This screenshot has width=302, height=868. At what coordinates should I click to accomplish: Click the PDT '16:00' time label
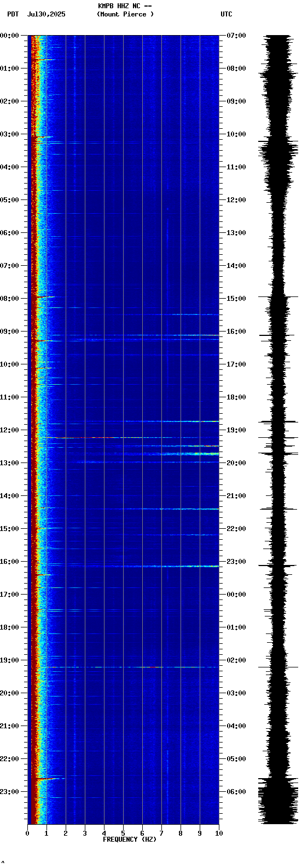pyautogui.click(x=9, y=562)
